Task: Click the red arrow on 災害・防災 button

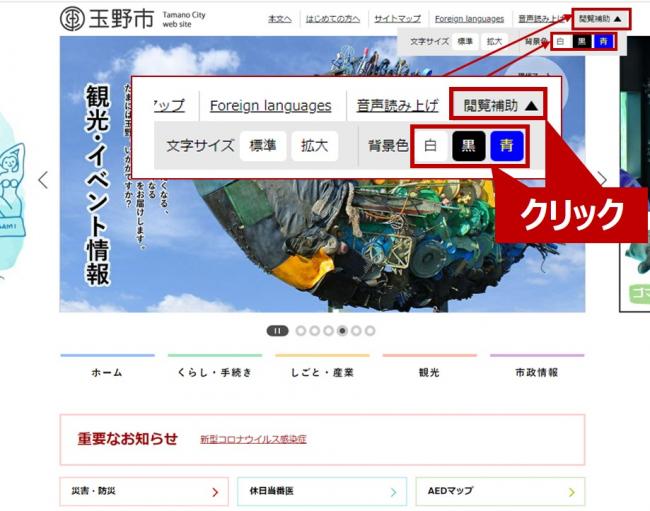Action: coord(215,492)
